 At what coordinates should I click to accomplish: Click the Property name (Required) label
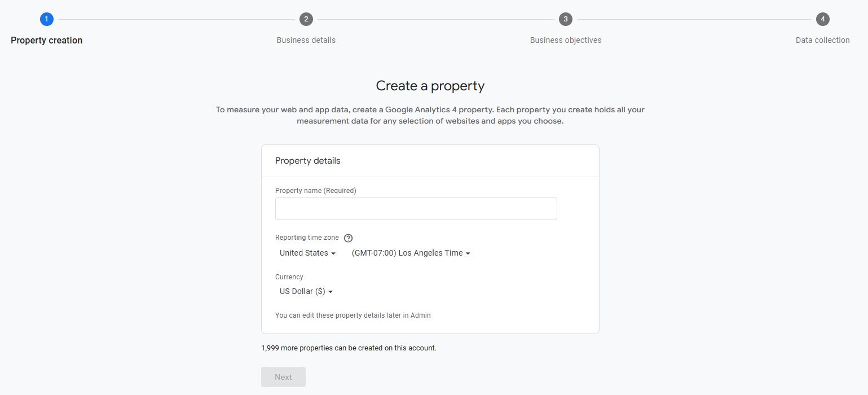316,191
